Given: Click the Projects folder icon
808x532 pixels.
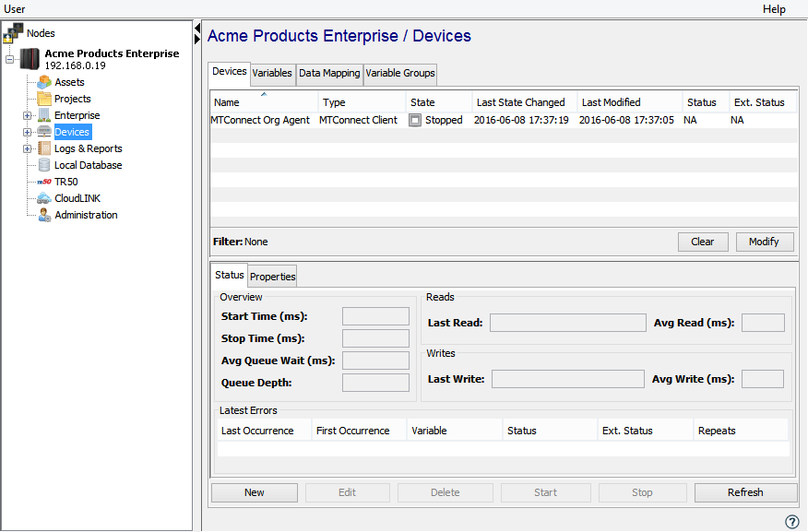Looking at the screenshot, I should tap(44, 99).
